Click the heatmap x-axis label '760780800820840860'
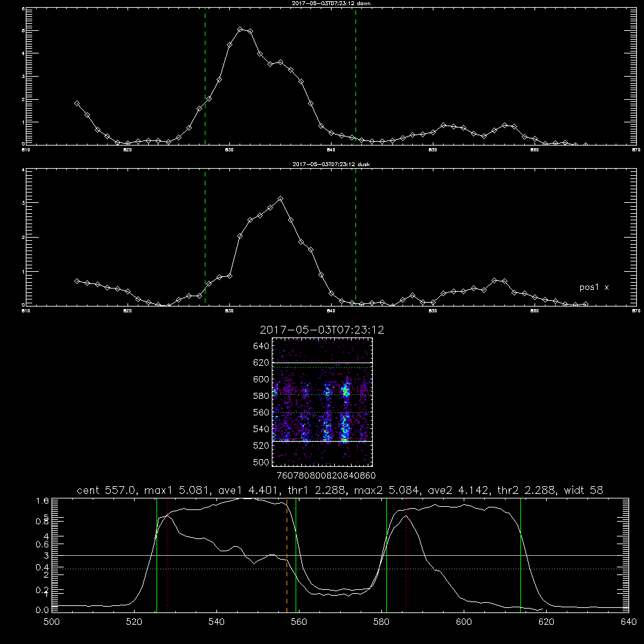 point(326,475)
